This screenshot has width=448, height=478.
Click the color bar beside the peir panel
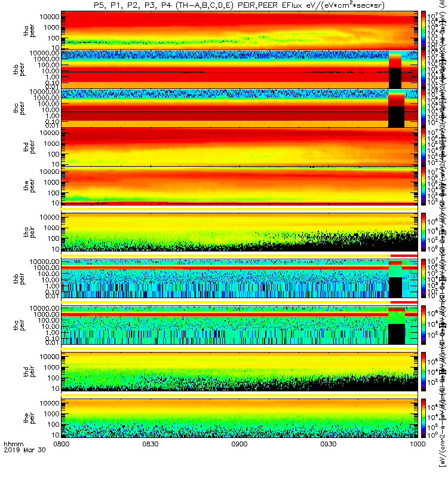pyautogui.click(x=424, y=418)
